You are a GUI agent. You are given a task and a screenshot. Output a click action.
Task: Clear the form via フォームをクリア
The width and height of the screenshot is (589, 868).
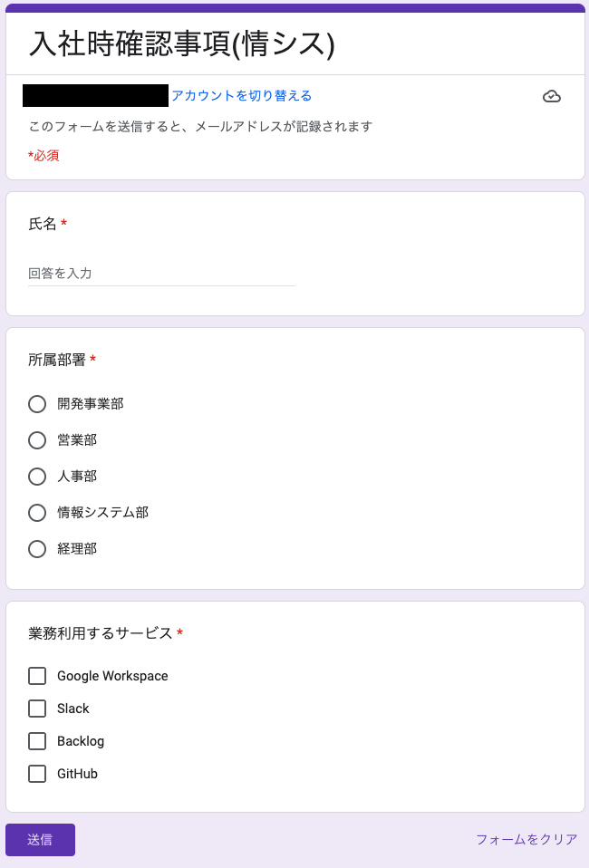click(526, 840)
